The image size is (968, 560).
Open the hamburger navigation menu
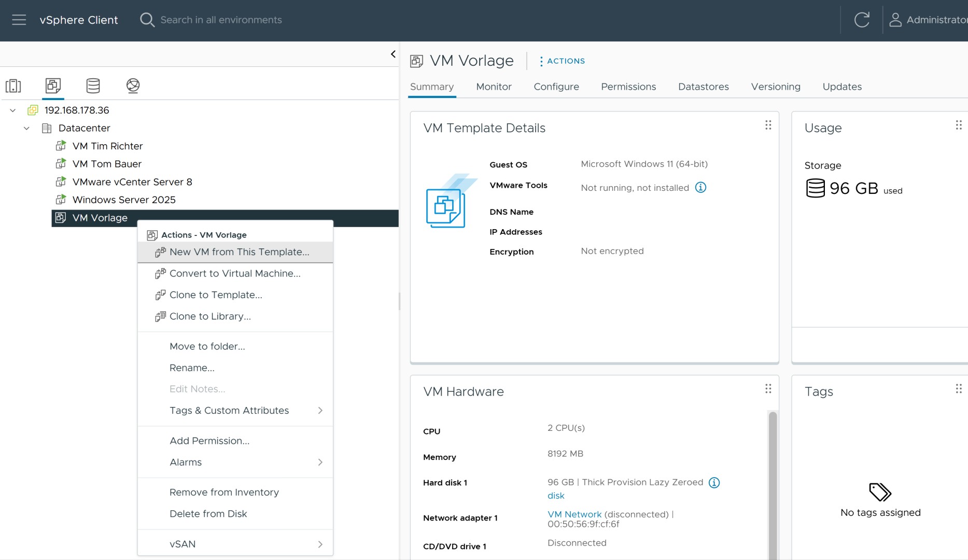click(19, 20)
